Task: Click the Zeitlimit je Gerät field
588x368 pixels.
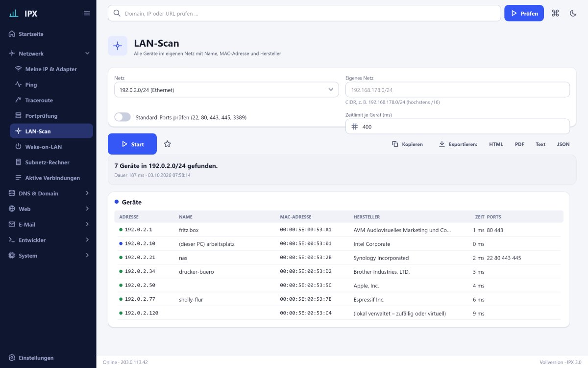Action: (458, 127)
